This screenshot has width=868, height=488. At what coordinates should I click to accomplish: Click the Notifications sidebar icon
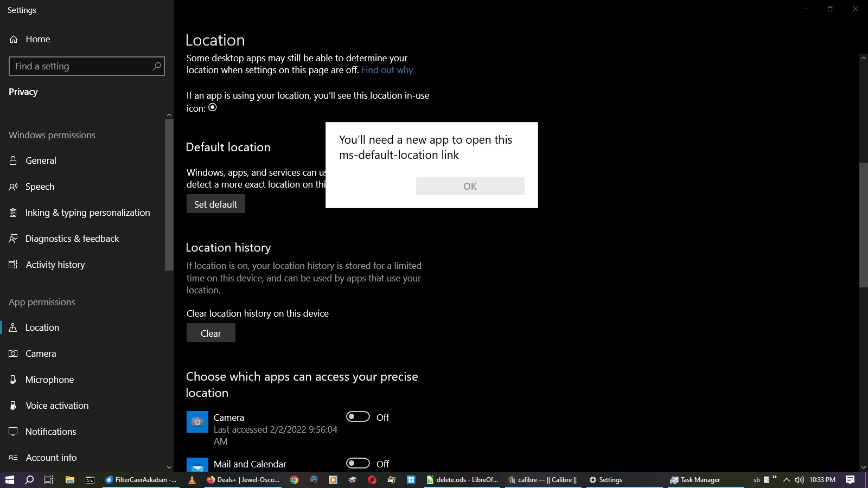(x=13, y=432)
